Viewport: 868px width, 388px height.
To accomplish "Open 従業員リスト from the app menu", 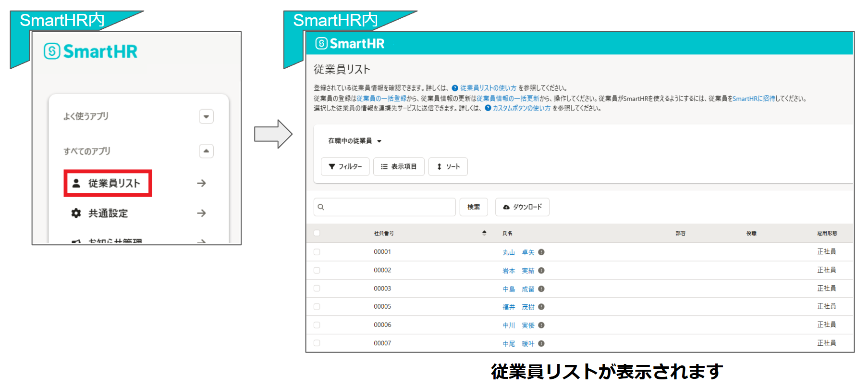I will pos(108,183).
